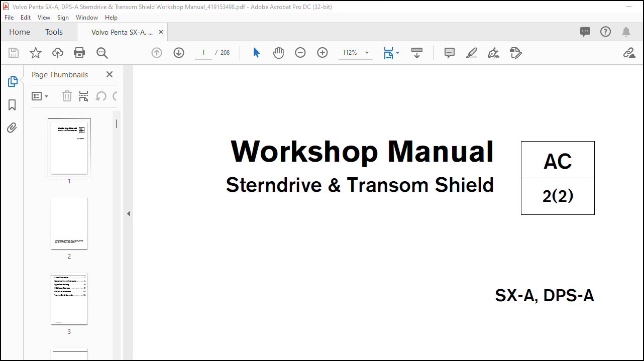The image size is (644, 361).
Task: Open the Find text search tool
Action: (x=102, y=53)
